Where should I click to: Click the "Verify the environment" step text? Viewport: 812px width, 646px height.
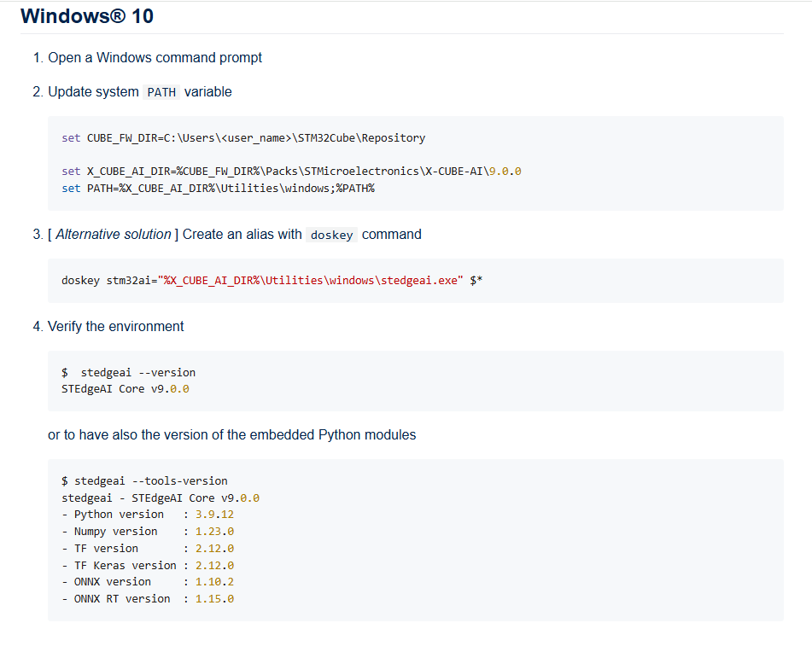pos(115,326)
